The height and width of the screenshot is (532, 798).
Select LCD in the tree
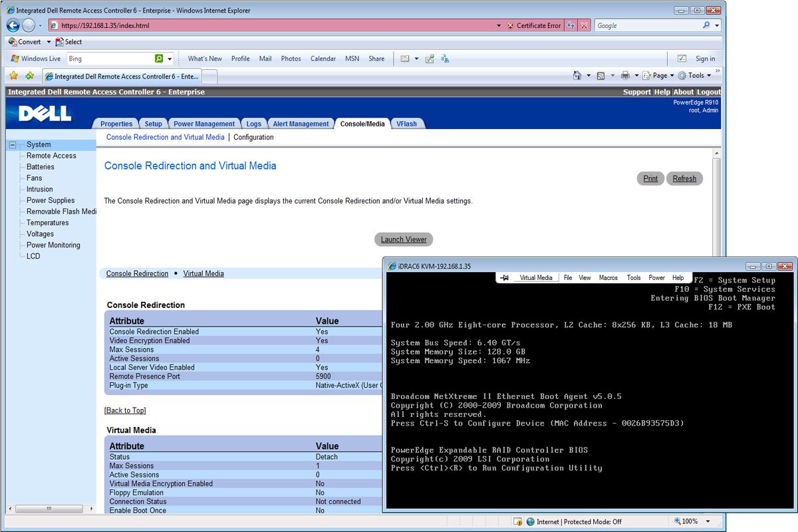(x=33, y=256)
